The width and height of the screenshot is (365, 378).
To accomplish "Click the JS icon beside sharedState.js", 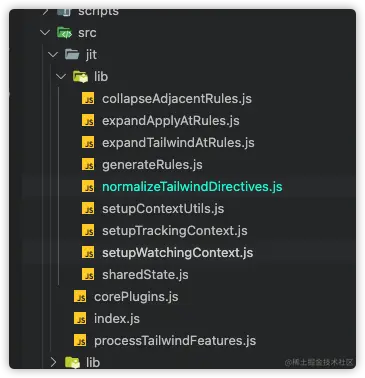I will point(88,275).
